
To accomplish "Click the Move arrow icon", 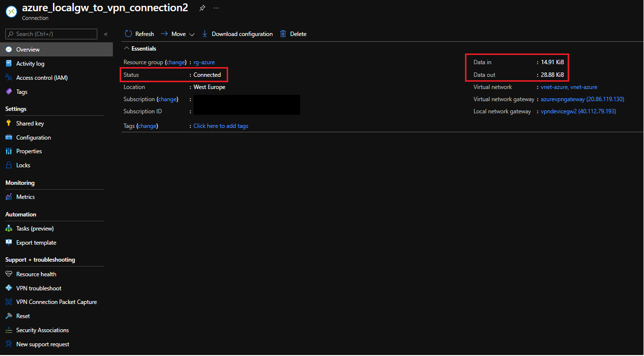I will coord(164,34).
